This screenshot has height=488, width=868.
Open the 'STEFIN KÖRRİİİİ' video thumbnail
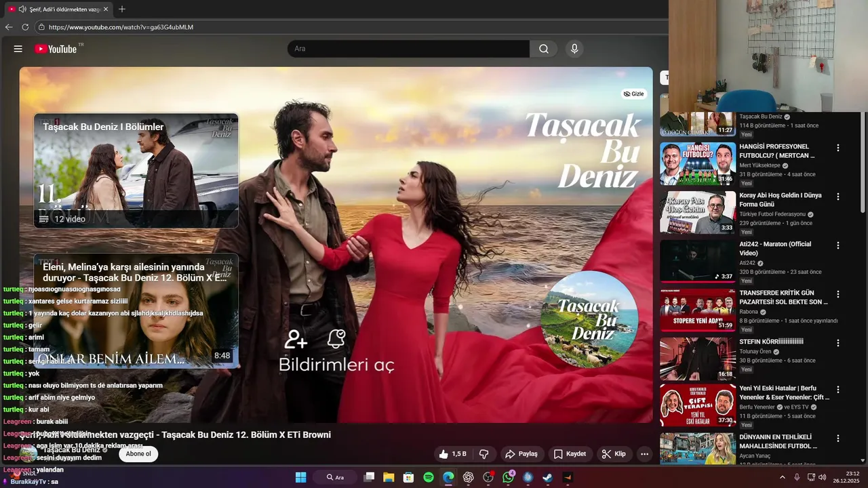pyautogui.click(x=698, y=359)
